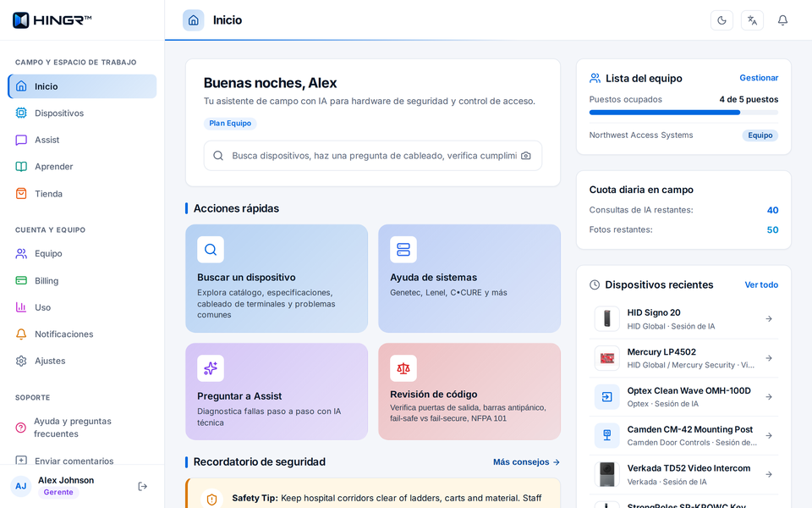
Task: Select Inicio in the sidebar
Action: click(x=82, y=86)
